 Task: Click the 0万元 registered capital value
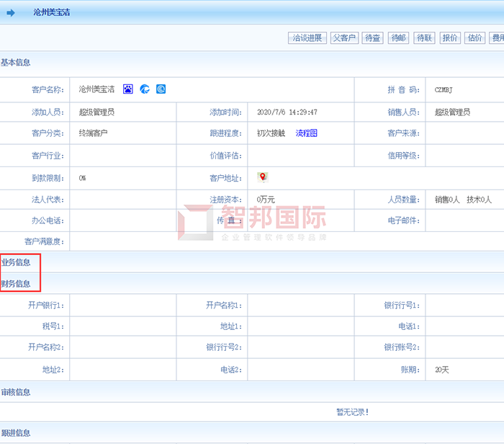(266, 200)
